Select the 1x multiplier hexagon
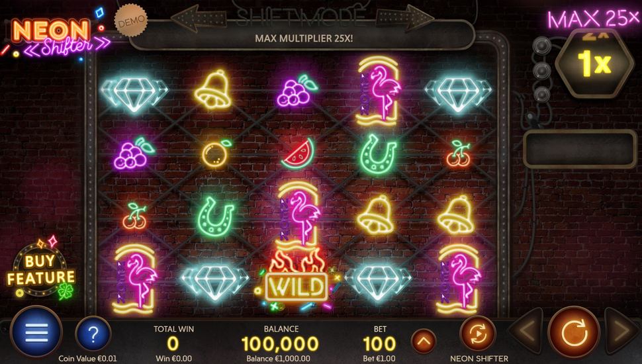 pos(594,63)
